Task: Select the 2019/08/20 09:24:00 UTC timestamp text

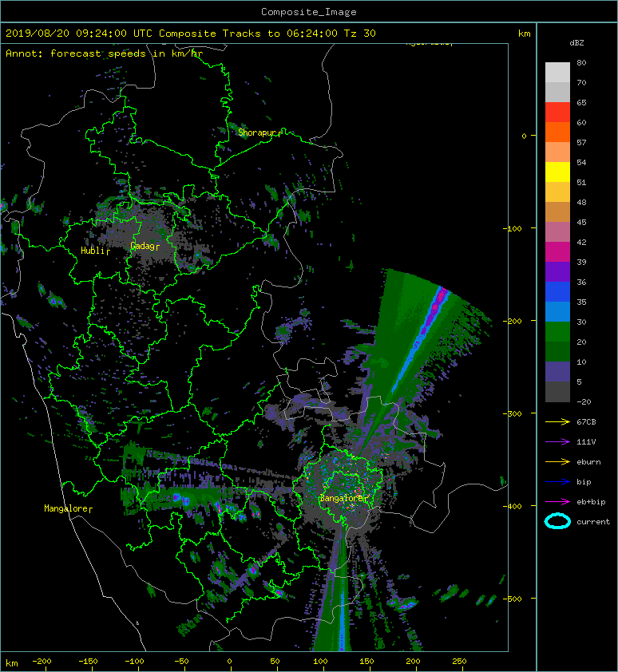Action: (x=79, y=34)
